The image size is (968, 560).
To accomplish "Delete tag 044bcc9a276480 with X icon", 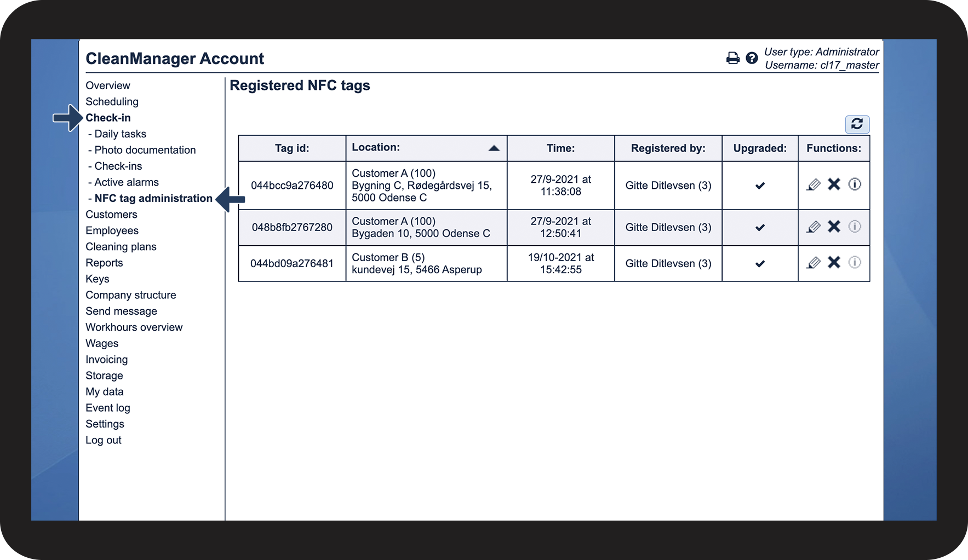I will pyautogui.click(x=834, y=184).
